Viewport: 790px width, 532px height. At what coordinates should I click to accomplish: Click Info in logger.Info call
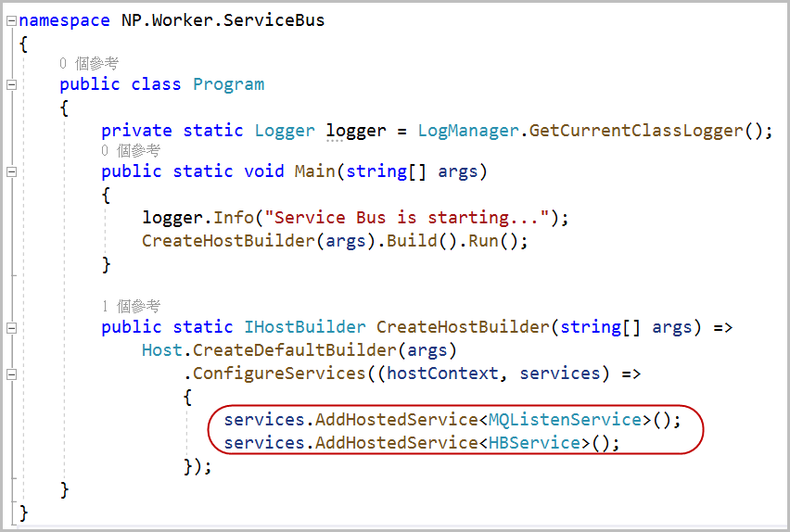[234, 218]
